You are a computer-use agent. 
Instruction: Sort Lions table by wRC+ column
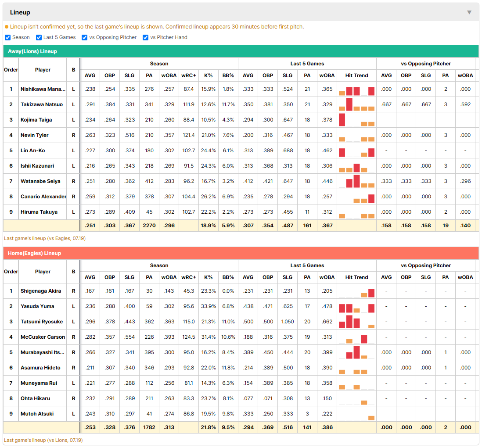[188, 75]
